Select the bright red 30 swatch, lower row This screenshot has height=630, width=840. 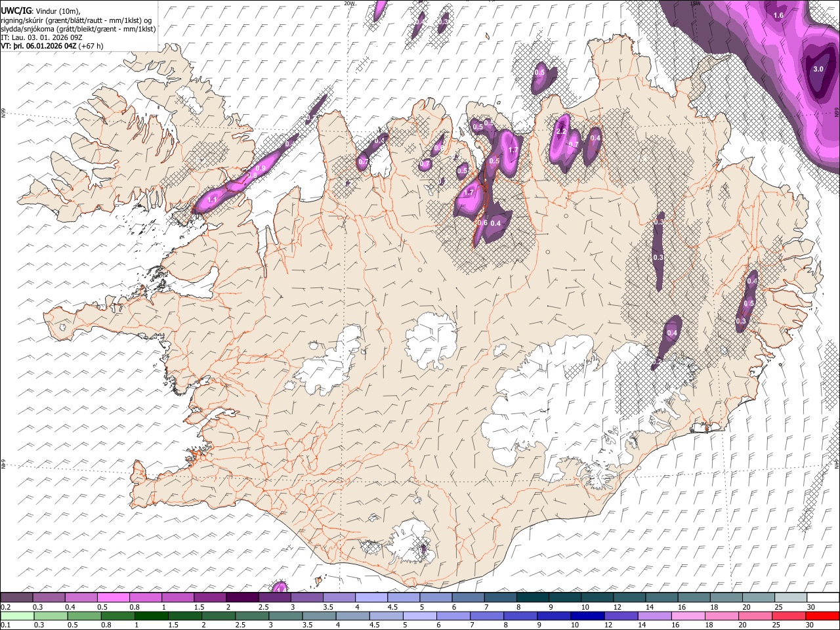click(x=822, y=616)
